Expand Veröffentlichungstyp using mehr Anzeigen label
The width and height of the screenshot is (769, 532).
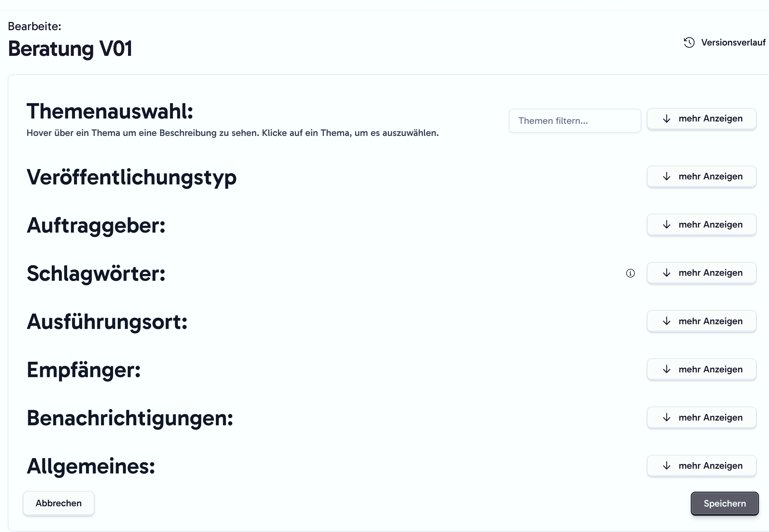(710, 176)
